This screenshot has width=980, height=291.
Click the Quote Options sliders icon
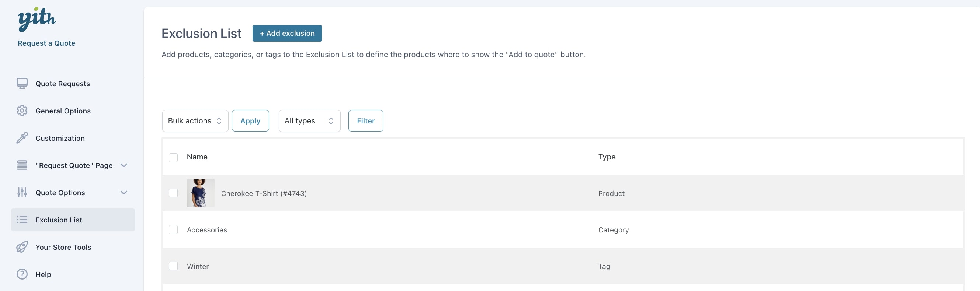click(22, 193)
